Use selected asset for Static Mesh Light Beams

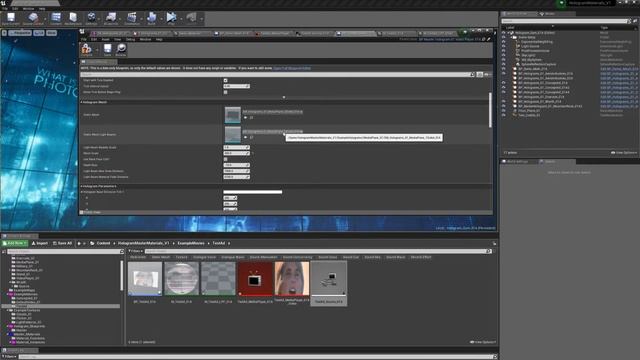pos(245,138)
